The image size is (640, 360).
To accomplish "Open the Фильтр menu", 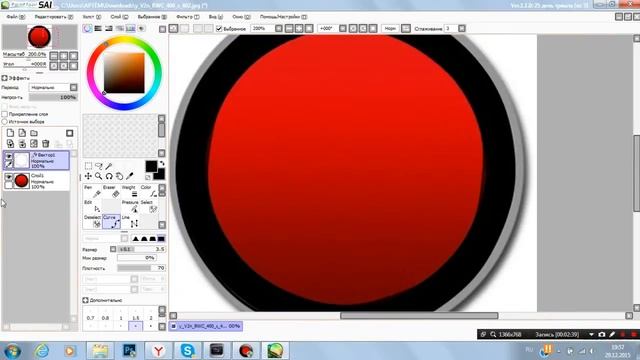I will [x=188, y=17].
